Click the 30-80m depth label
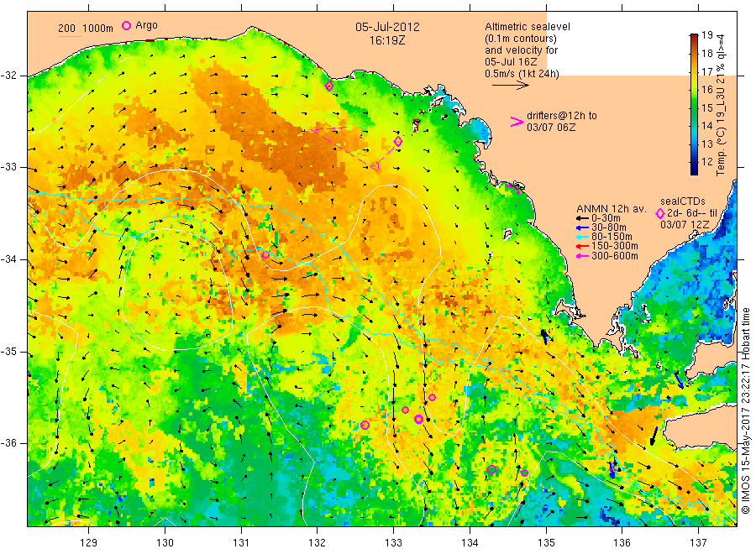 (x=608, y=227)
